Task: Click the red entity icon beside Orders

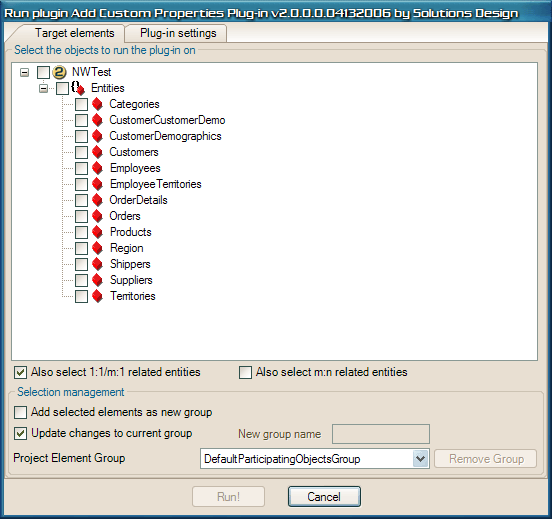Action: tap(97, 216)
